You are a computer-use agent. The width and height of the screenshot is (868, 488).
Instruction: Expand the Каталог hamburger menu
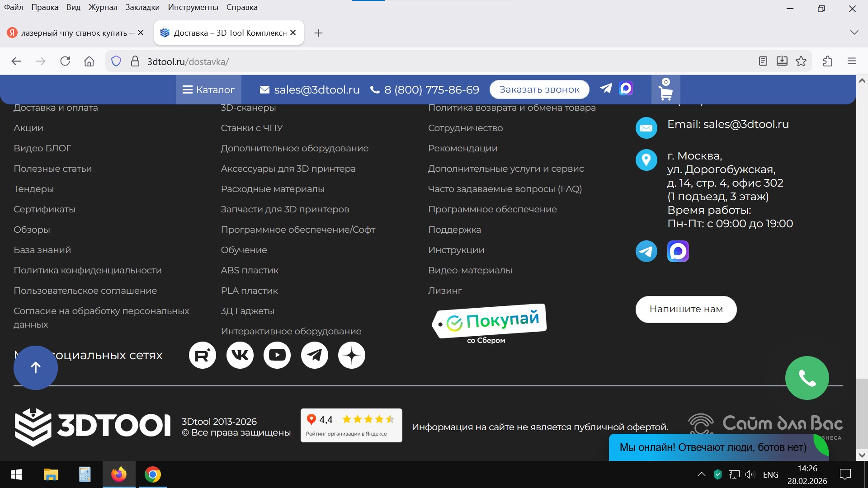click(208, 89)
